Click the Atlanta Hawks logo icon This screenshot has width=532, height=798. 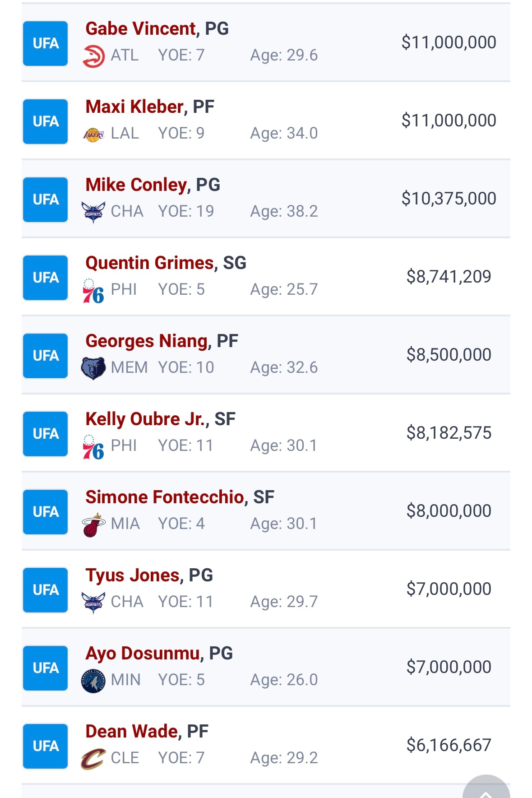coord(93,56)
